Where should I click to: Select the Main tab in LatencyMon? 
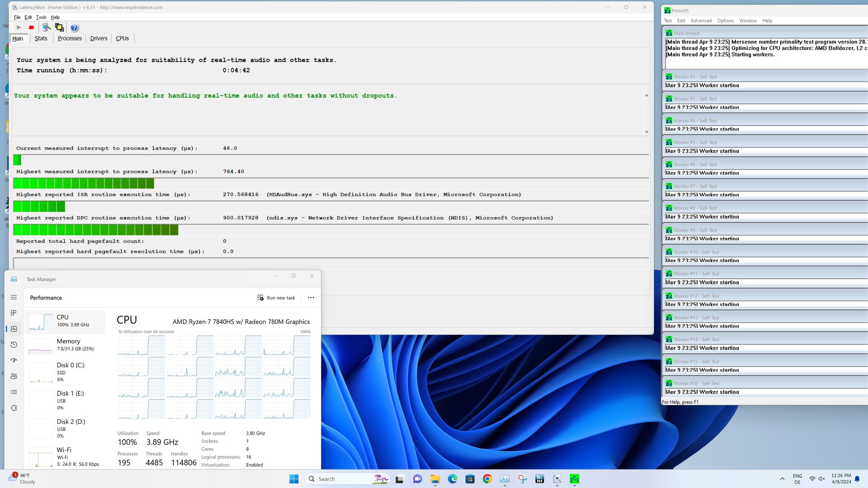(18, 38)
